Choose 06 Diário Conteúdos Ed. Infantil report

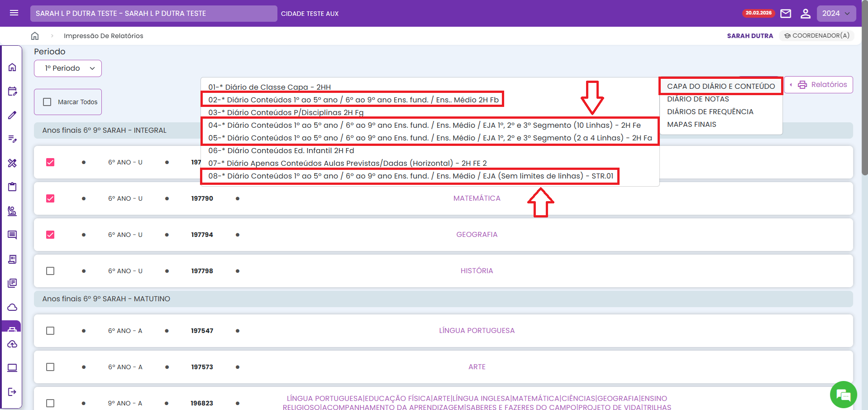coord(281,150)
